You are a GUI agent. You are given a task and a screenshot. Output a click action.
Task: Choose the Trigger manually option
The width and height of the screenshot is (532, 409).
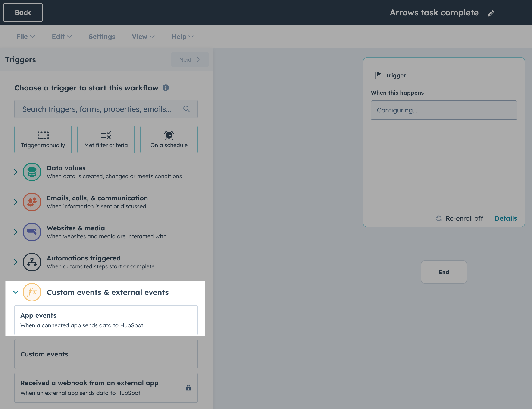[43, 139]
